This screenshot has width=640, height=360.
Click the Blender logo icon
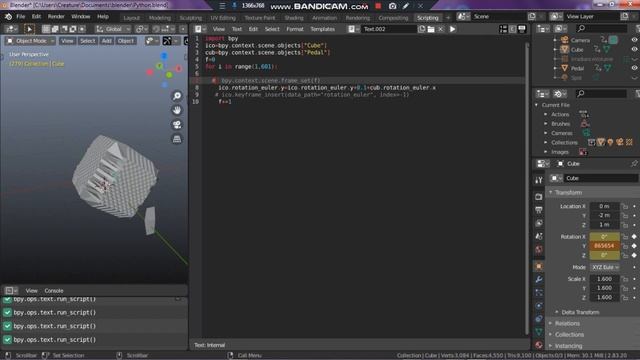tap(8, 17)
